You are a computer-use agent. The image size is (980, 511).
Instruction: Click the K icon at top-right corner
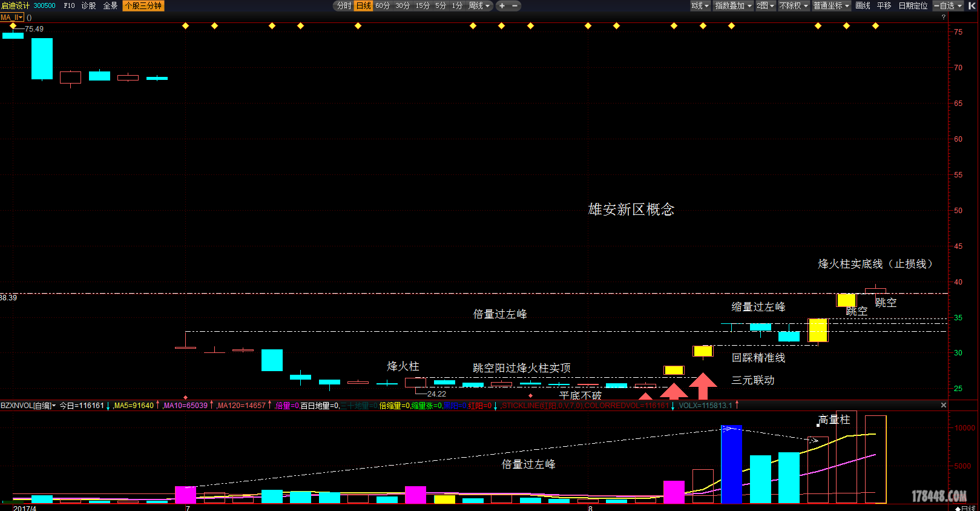[x=972, y=5]
